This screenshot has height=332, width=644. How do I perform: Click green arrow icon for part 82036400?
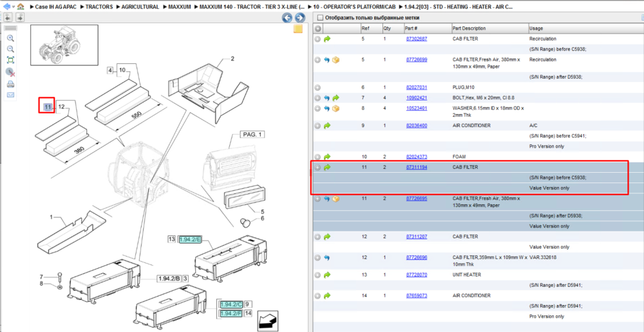[327, 125]
